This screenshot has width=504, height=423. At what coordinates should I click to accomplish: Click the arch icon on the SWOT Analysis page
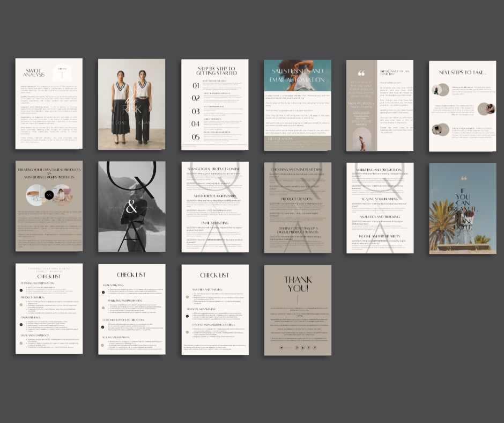click(61, 74)
